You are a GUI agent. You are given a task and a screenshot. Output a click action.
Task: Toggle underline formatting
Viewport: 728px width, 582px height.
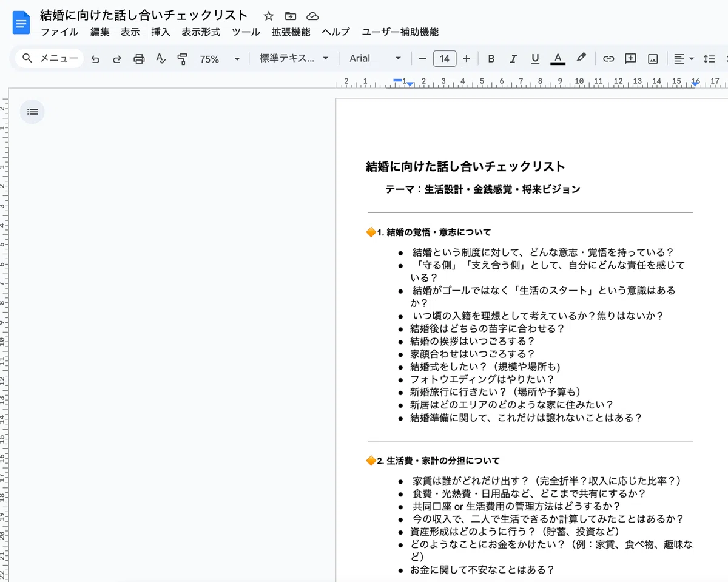point(535,59)
